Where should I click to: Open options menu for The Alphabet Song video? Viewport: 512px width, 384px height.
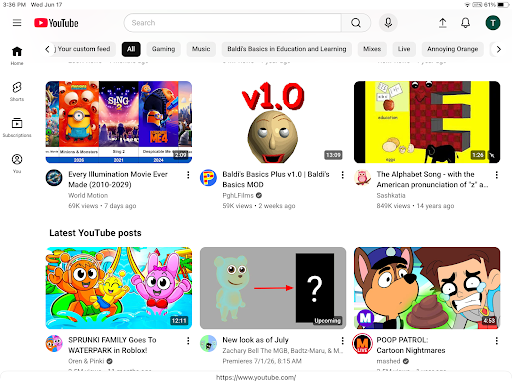[x=497, y=175]
